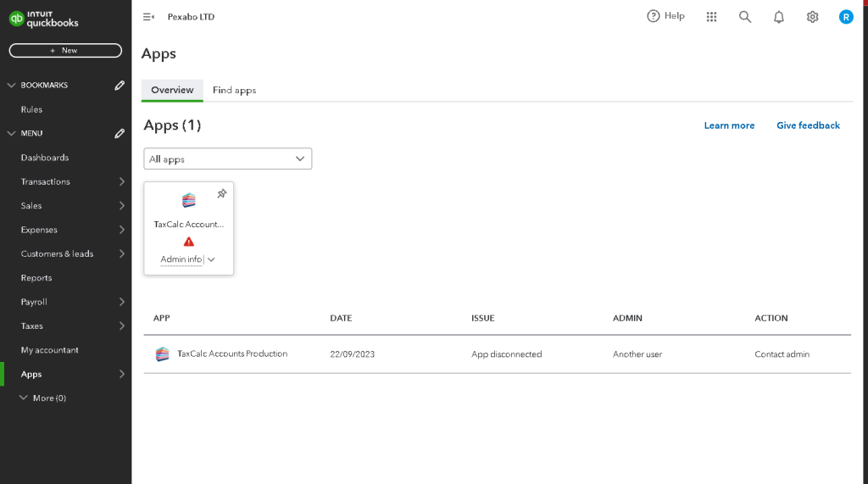This screenshot has height=484, width=868.
Task: Click TaxCalc Accounts Production in table
Action: point(232,353)
